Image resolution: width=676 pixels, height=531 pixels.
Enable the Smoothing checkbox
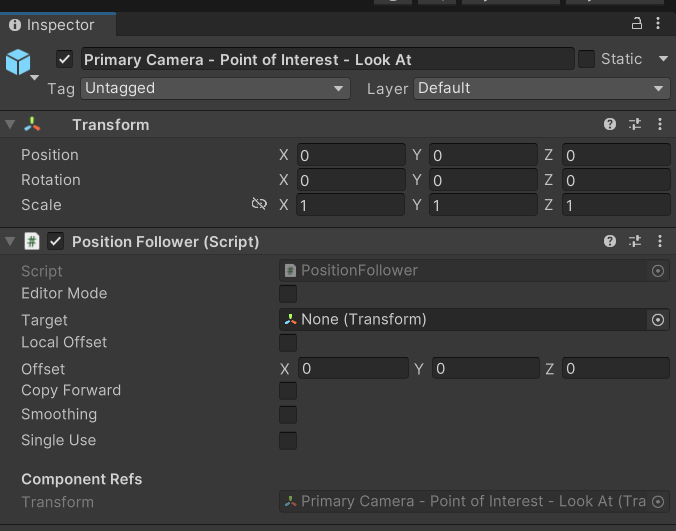[x=288, y=415]
